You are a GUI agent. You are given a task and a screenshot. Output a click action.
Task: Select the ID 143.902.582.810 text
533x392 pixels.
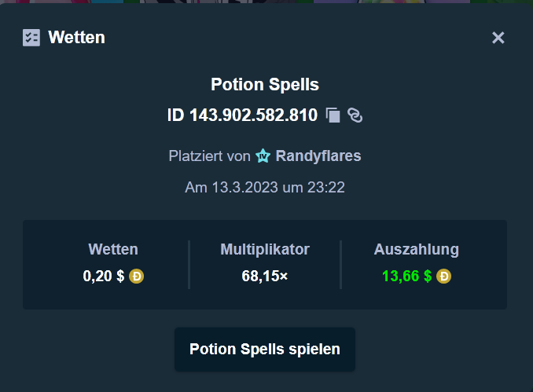tap(242, 115)
